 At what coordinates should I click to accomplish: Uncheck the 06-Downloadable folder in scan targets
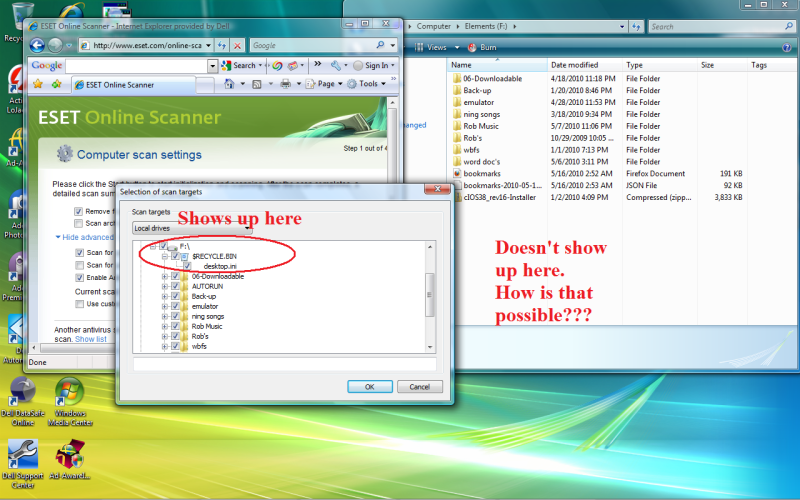(175, 276)
